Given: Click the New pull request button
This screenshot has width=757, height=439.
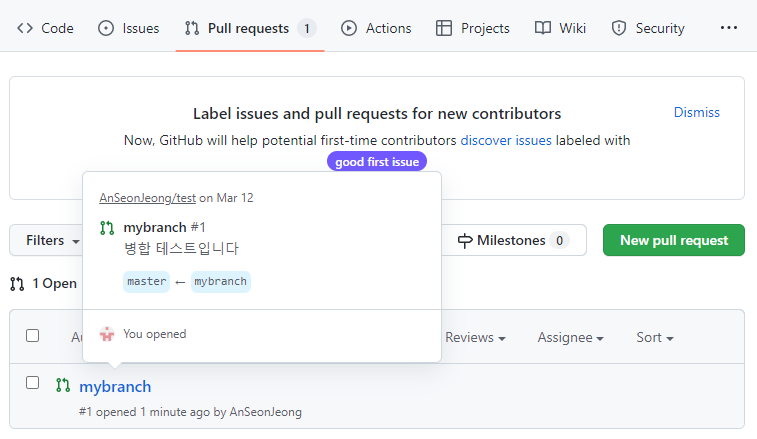Looking at the screenshot, I should click(x=673, y=240).
